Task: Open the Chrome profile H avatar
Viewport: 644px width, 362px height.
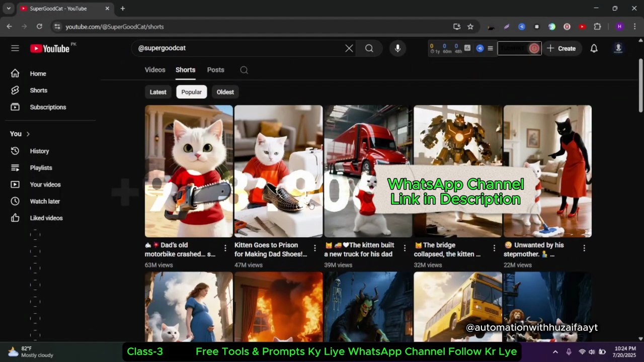Action: 619,27
